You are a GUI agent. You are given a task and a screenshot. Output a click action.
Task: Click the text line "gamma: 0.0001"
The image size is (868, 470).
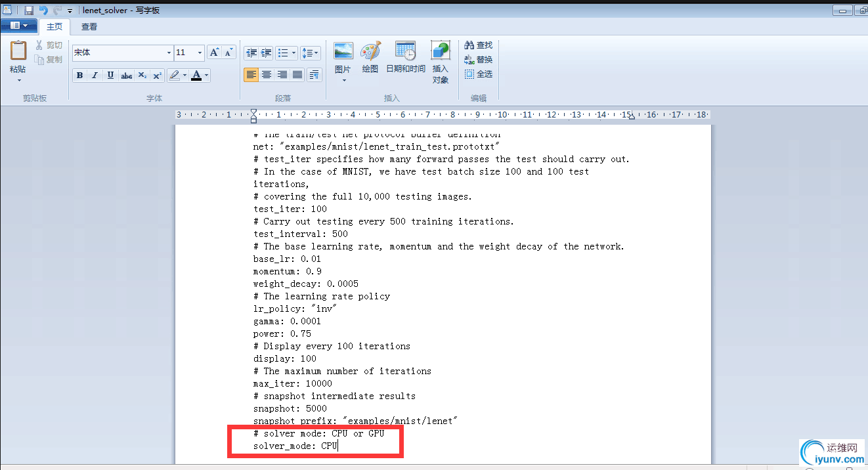[x=288, y=321]
